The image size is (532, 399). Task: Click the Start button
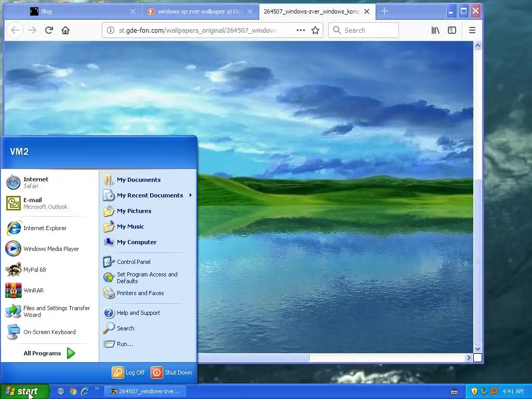click(24, 391)
